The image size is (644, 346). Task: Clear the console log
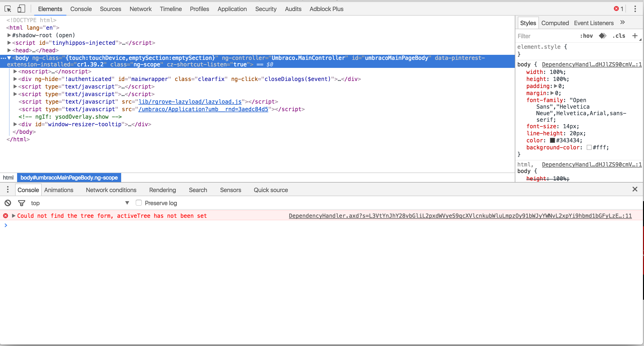pyautogui.click(x=8, y=203)
